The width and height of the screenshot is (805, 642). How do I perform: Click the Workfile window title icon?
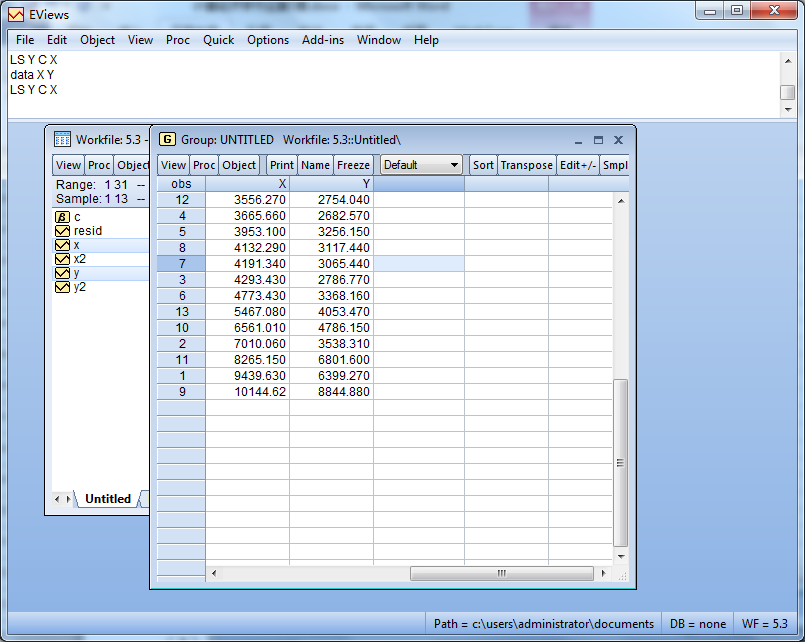[x=62, y=140]
